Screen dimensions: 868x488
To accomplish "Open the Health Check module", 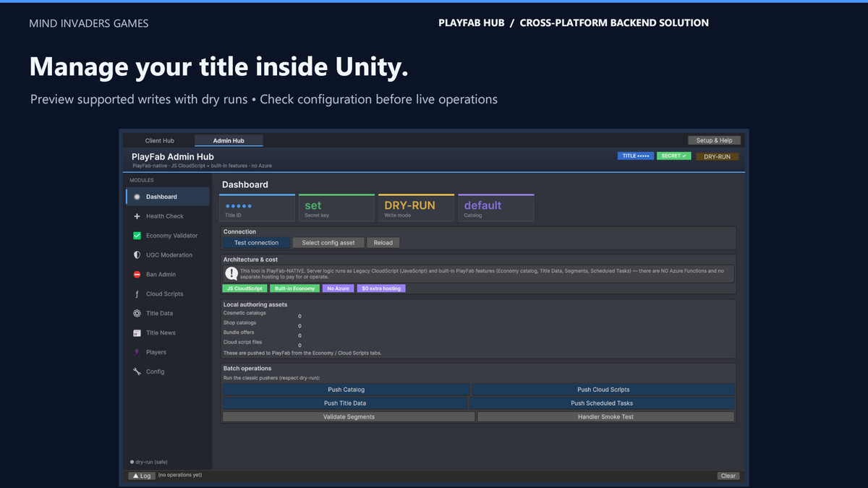I will coord(168,216).
